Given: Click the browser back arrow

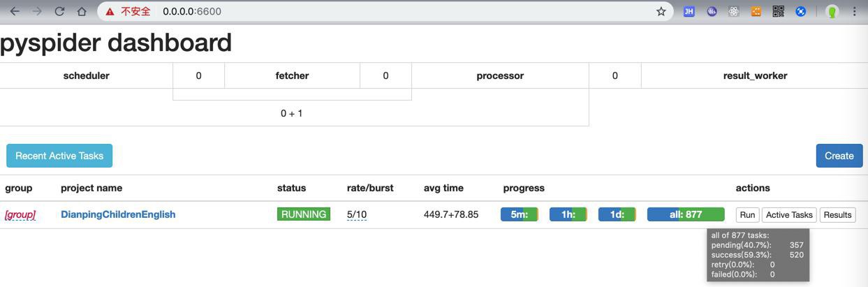Looking at the screenshot, I should pos(15,11).
